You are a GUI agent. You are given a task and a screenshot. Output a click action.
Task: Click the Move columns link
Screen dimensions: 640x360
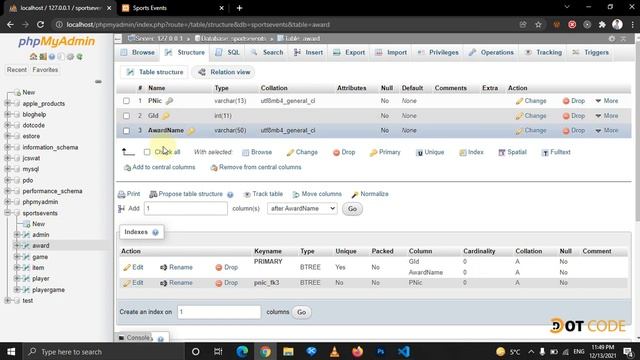click(x=317, y=194)
